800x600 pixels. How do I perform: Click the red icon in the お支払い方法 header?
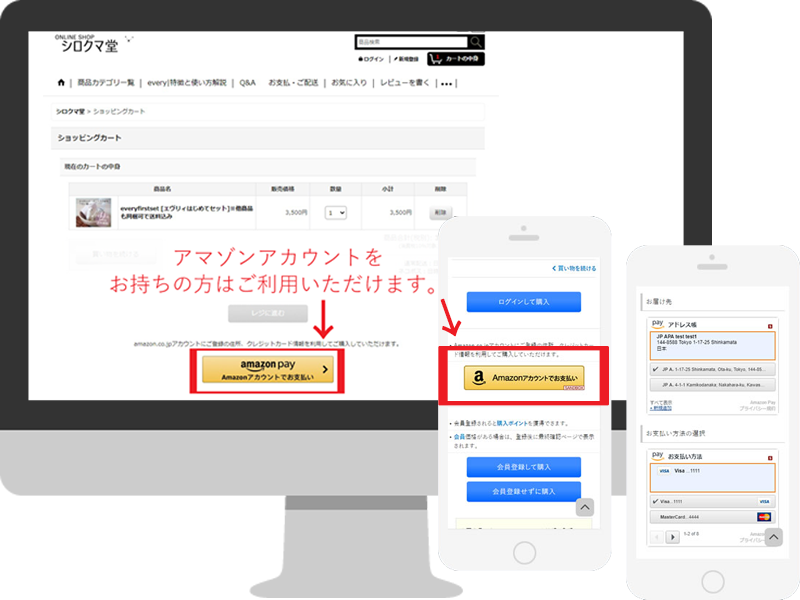click(770, 458)
